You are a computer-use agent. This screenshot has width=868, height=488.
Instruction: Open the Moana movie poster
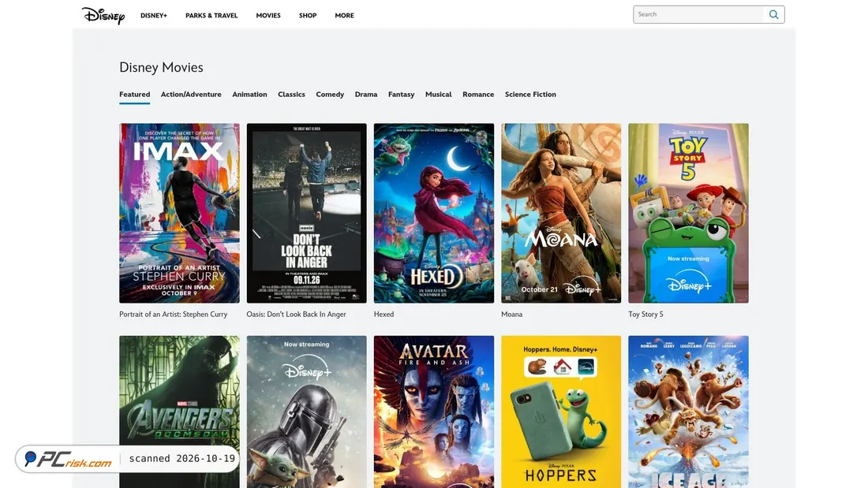561,213
